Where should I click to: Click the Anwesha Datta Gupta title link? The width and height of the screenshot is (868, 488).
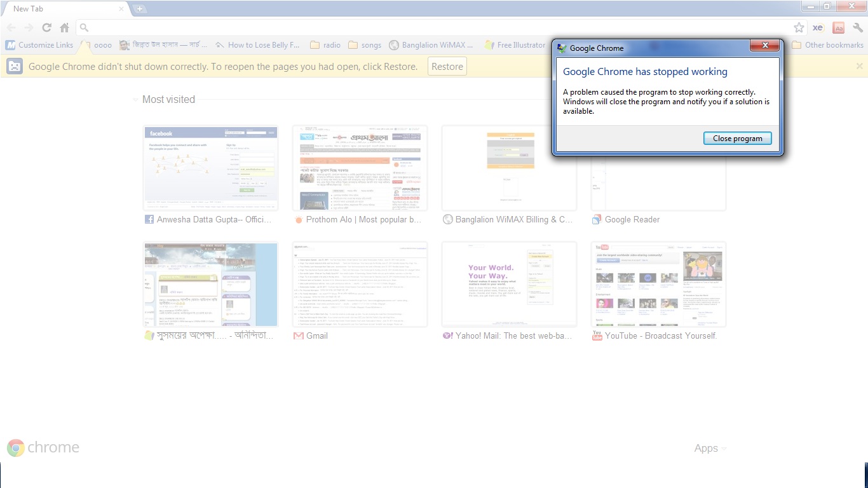[214, 219]
